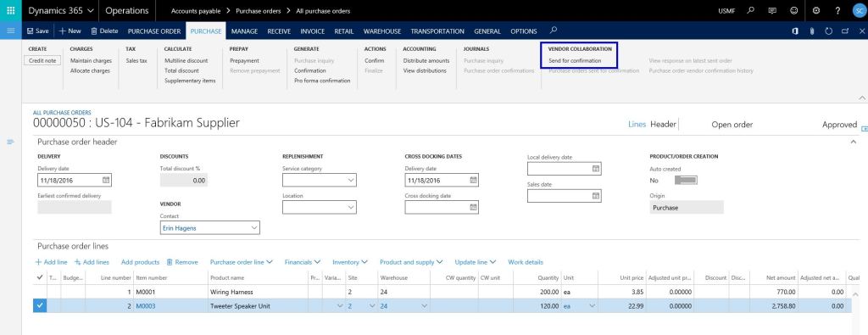
Task: Click the USMF company selector
Action: coord(726,11)
